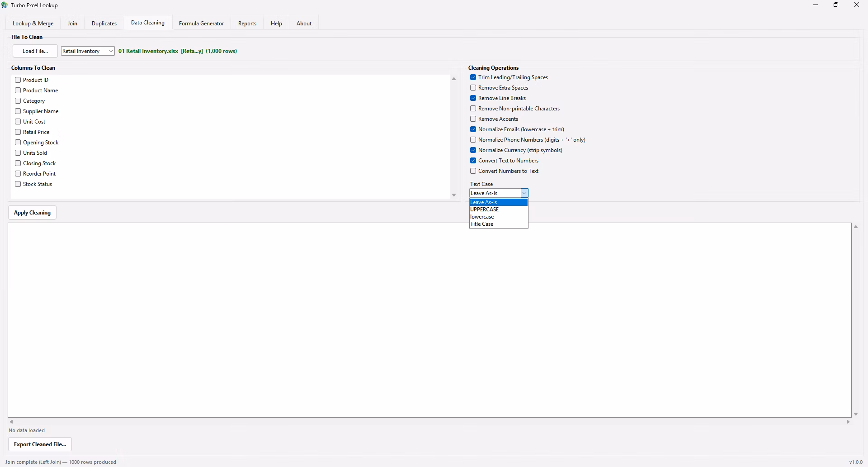Click preview right scroll arrow
This screenshot has height=467, width=868.
tap(848, 422)
